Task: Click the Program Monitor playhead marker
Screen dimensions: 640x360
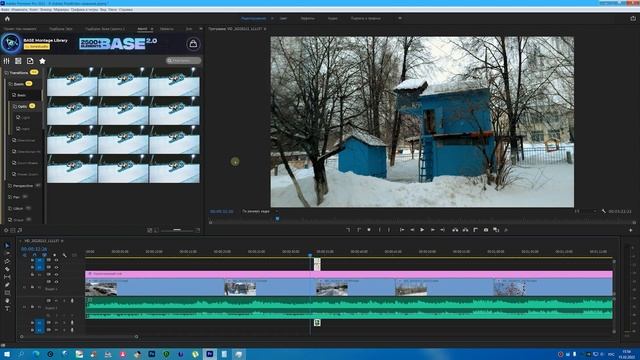Action: click(278, 219)
